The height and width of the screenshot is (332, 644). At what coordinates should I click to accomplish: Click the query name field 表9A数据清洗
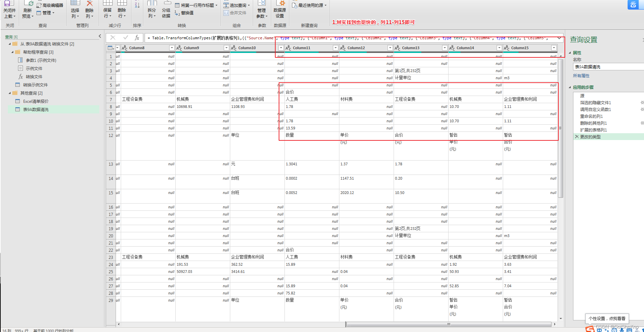pyautogui.click(x=609, y=67)
